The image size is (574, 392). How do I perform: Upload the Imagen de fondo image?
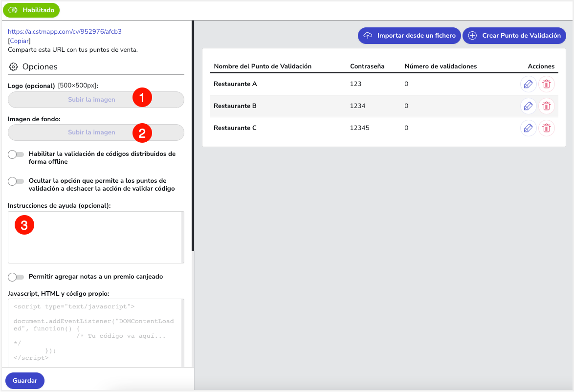point(96,132)
